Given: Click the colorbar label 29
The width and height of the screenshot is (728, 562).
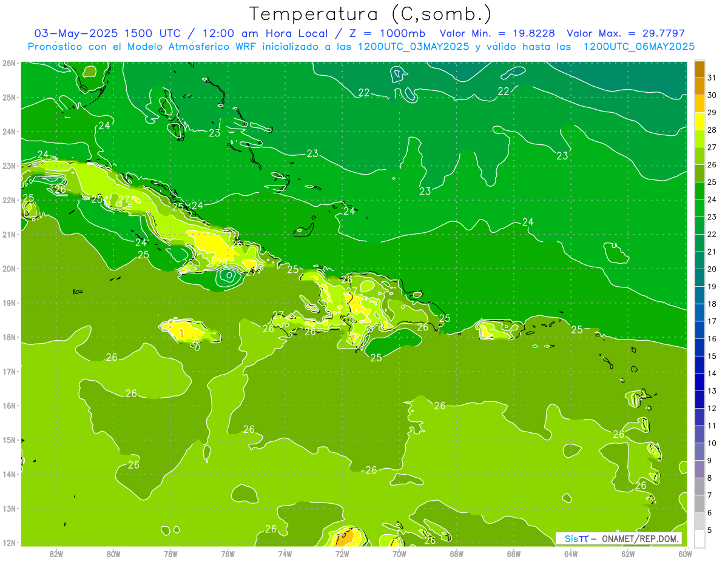Looking at the screenshot, I should (x=712, y=112).
